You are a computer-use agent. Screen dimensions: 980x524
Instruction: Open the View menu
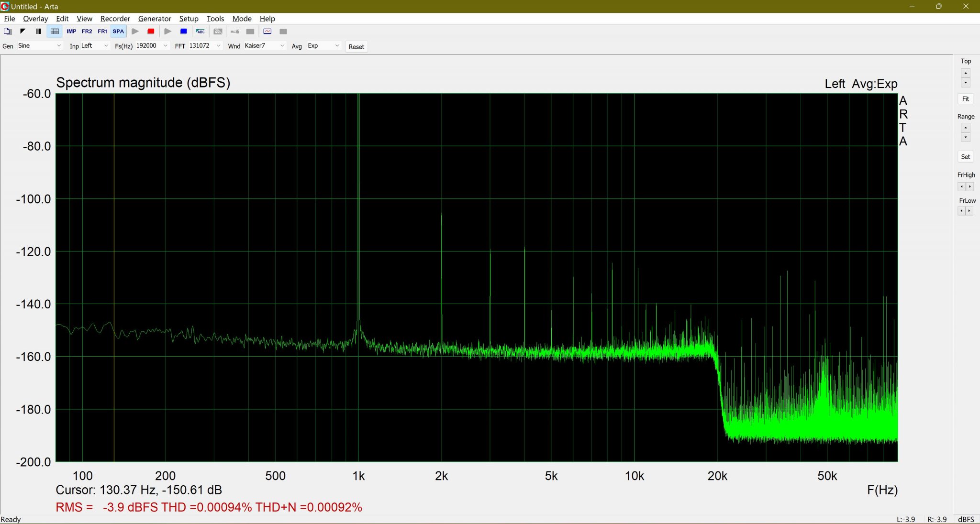pos(84,19)
